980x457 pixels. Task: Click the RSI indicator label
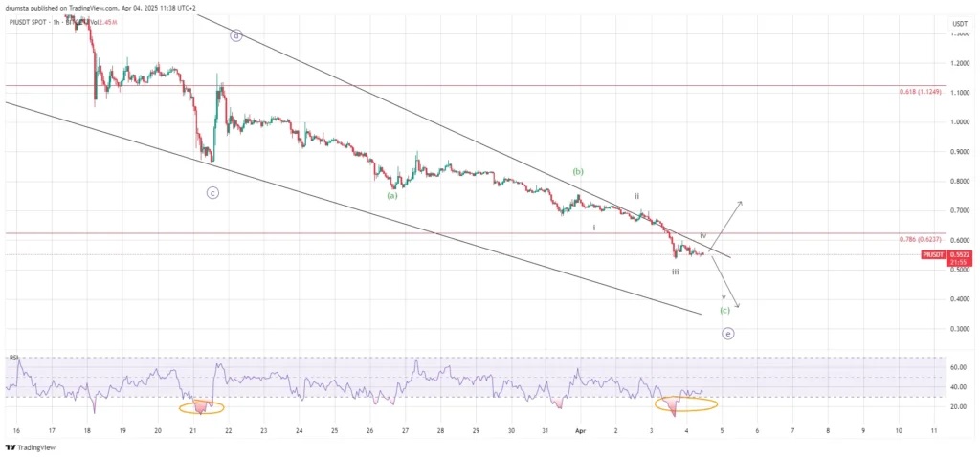click(14, 358)
